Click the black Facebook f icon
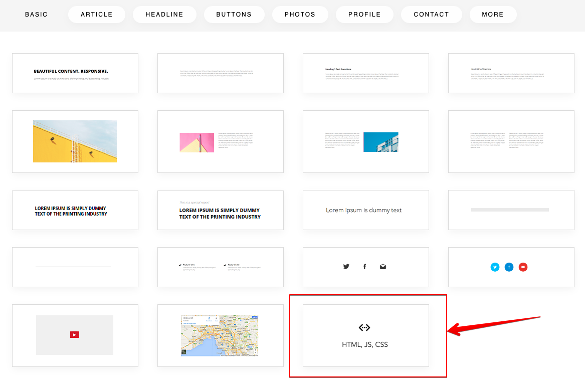This screenshot has width=585, height=392. [364, 267]
